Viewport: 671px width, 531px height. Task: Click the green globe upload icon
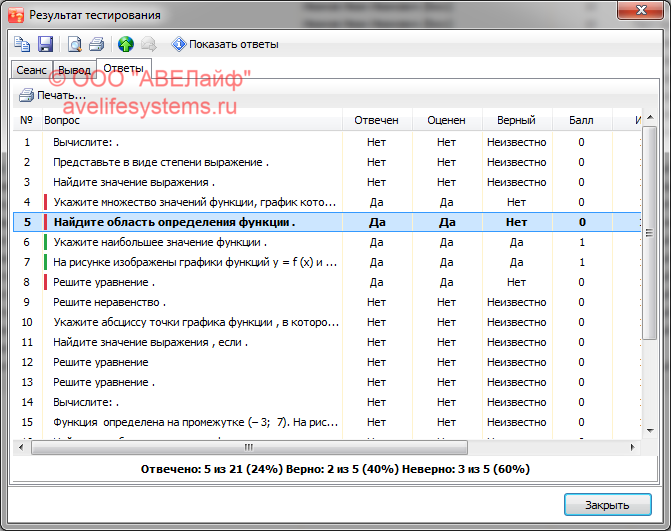pyautogui.click(x=126, y=44)
